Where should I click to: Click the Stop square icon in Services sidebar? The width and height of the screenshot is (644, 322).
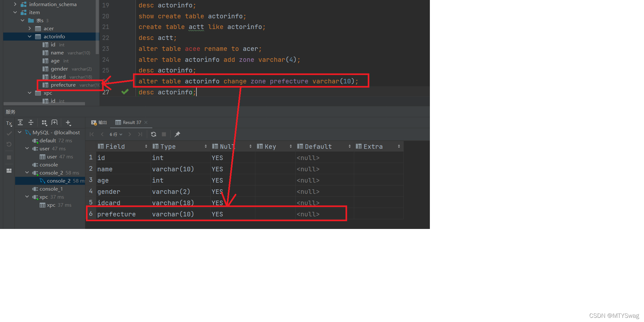coord(9,157)
